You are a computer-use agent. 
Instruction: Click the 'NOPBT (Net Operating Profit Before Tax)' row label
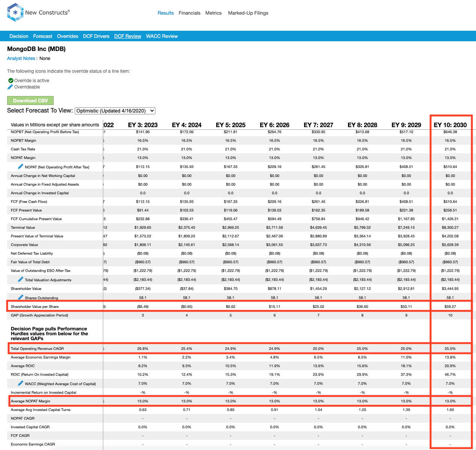click(x=45, y=132)
